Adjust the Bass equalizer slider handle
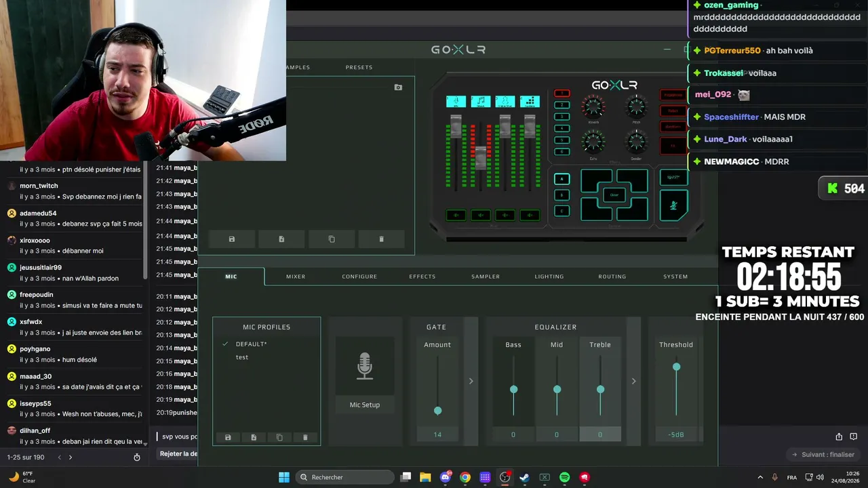This screenshot has height=488, width=868. coord(513,389)
